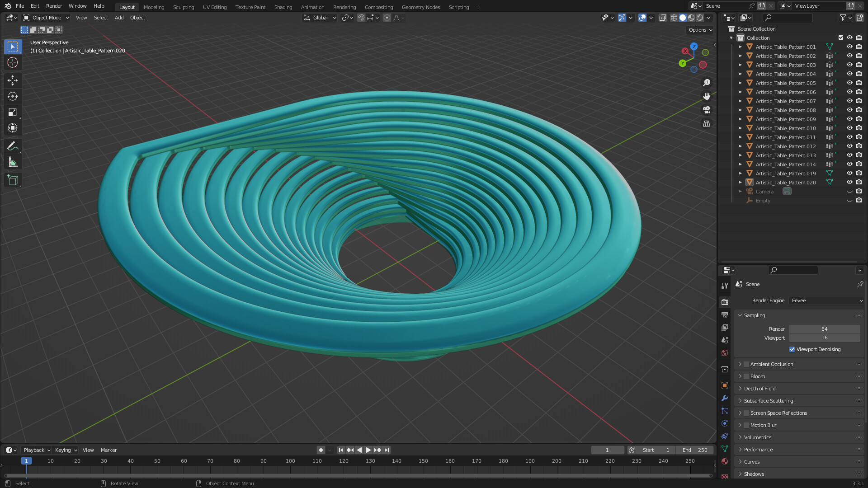Open the Render Engine dropdown

click(x=826, y=300)
